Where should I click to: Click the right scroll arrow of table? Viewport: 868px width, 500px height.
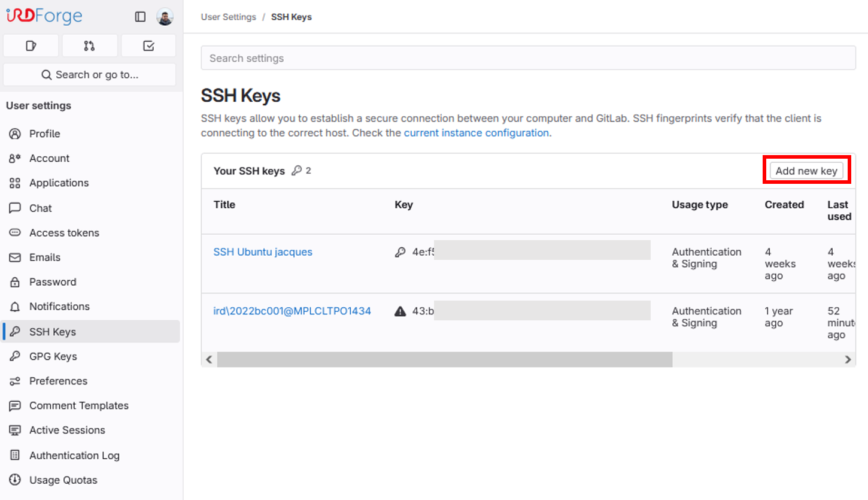(848, 359)
